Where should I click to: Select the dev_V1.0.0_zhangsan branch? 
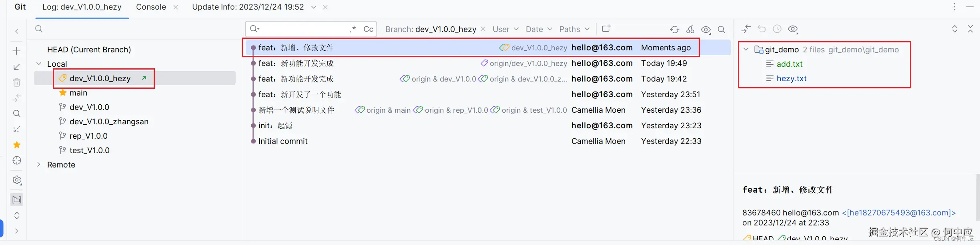point(109,122)
